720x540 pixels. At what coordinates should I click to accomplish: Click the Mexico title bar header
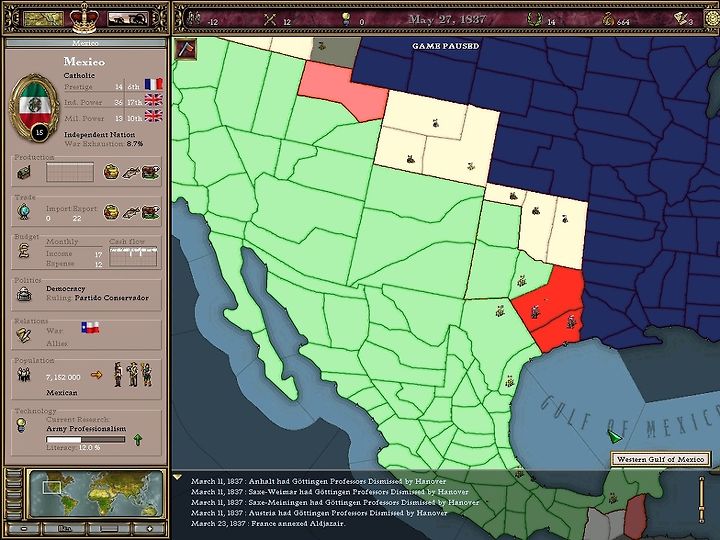85,43
